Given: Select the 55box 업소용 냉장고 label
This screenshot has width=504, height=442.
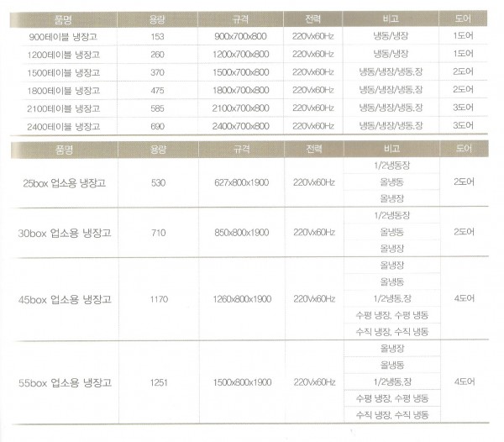Looking at the screenshot, I should [x=65, y=383].
